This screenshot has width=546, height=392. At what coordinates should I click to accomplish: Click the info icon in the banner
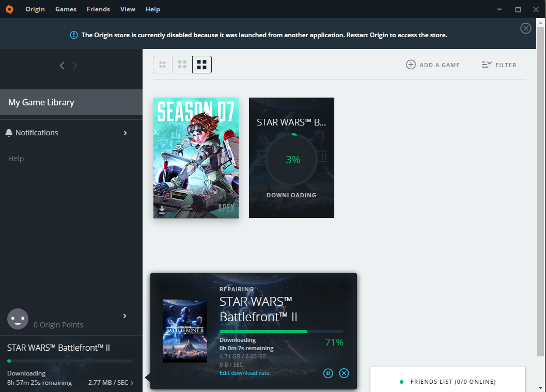pyautogui.click(x=74, y=35)
